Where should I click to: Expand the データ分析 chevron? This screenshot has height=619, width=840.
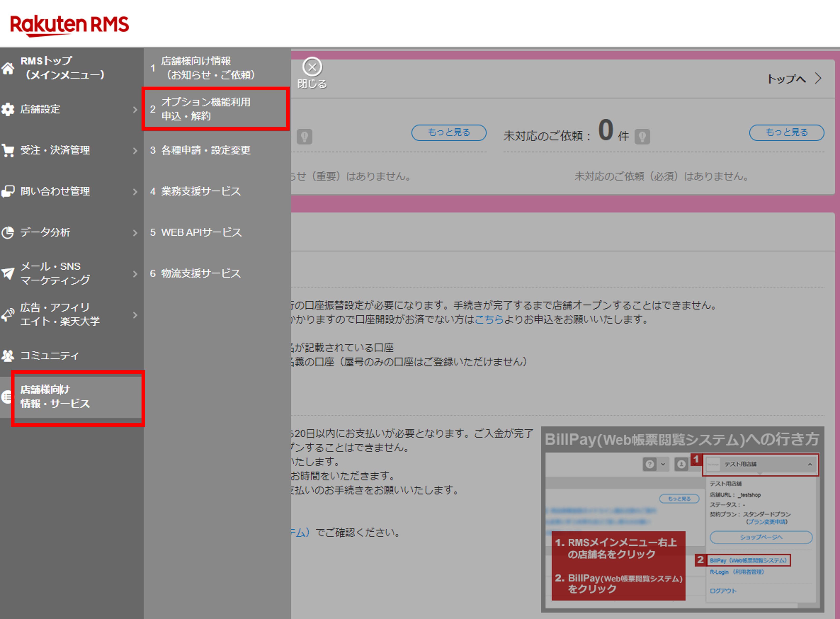[x=135, y=233]
